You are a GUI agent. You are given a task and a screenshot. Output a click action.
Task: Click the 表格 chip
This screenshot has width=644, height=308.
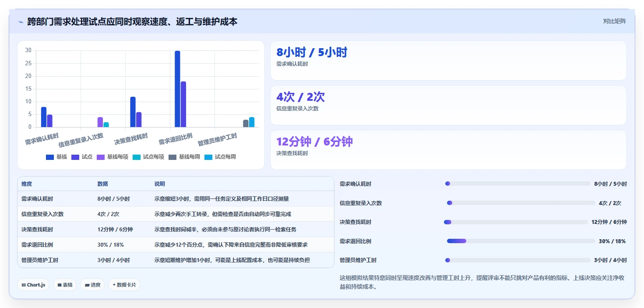65,285
